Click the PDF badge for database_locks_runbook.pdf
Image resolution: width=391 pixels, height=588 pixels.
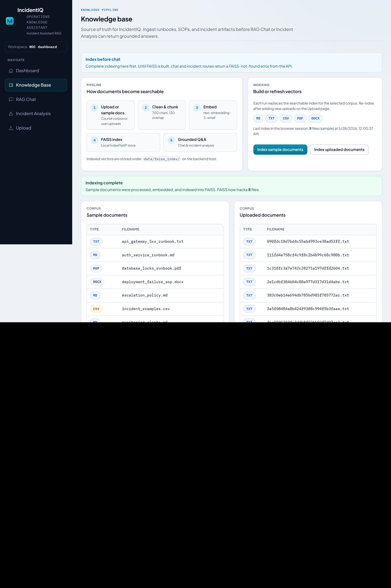pos(96,269)
